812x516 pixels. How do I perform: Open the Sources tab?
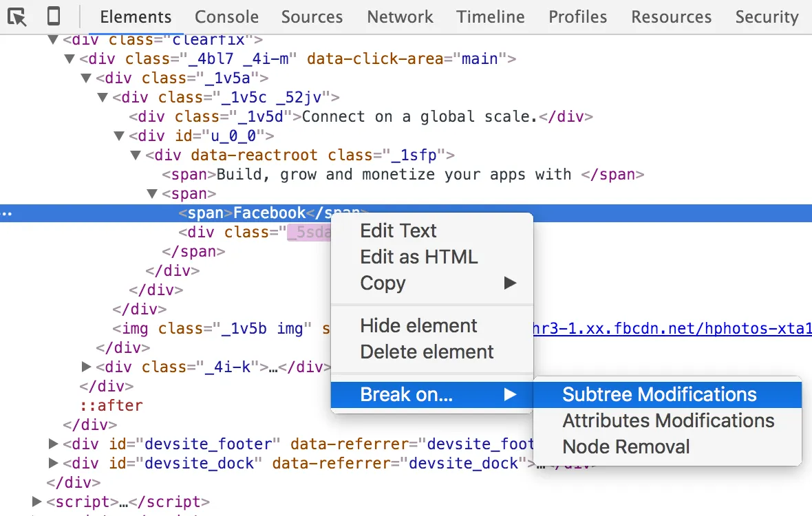[312, 17]
